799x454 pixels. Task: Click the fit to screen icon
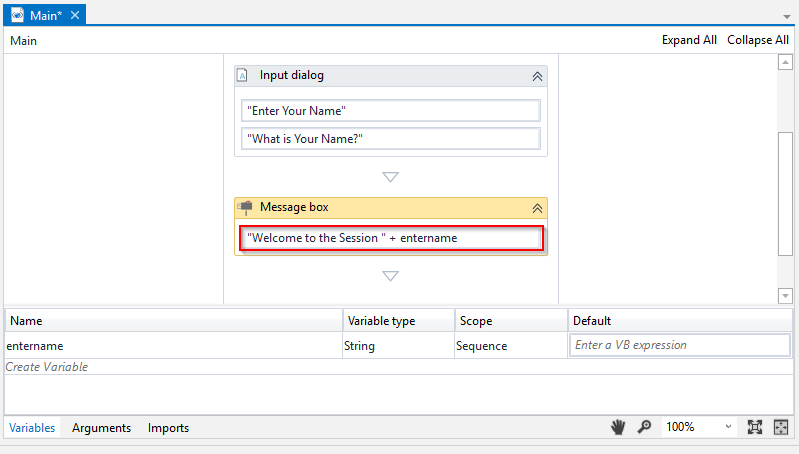click(x=755, y=426)
